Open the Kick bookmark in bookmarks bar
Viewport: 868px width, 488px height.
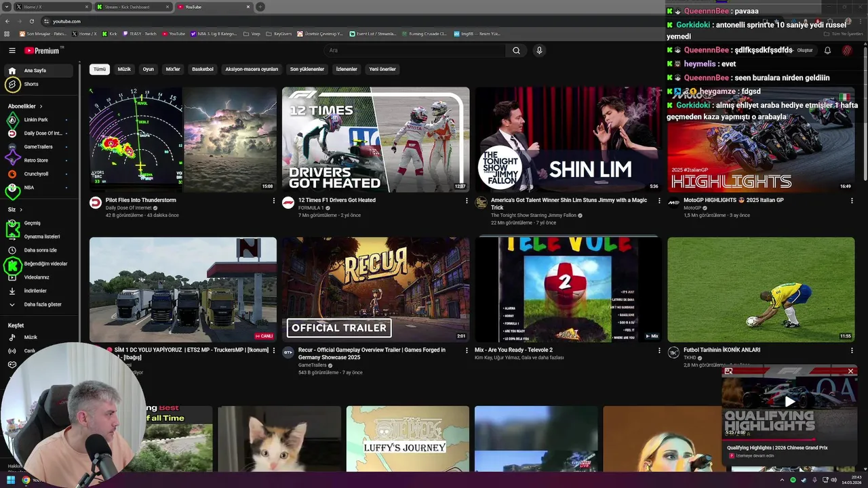[109, 33]
